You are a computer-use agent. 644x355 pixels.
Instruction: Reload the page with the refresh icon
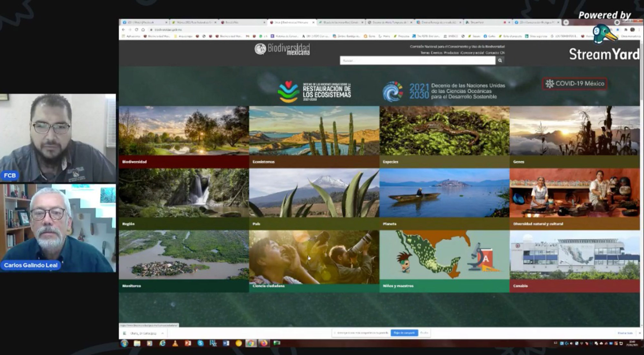[137, 30]
